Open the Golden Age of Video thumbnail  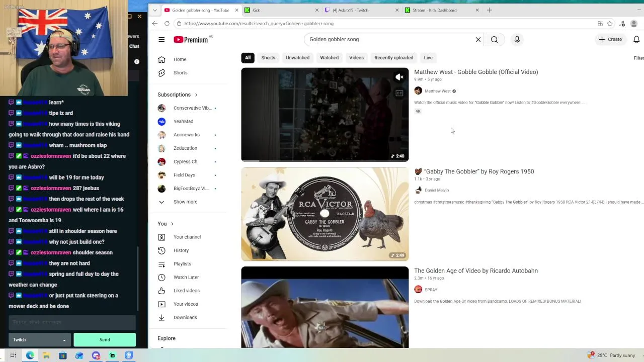coord(325,307)
